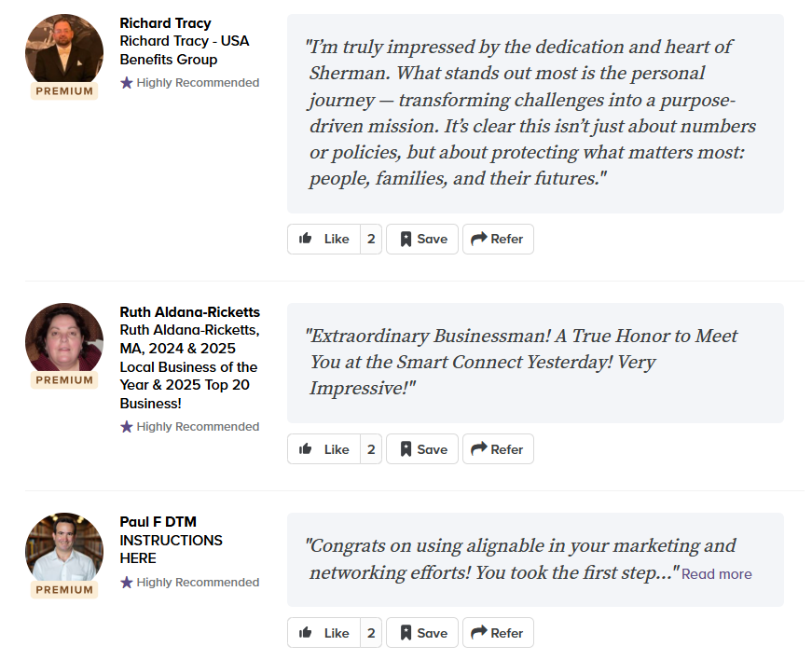Expand Paul F DTM's review with Read more
Viewport: 812px width, 660px height.
(716, 574)
